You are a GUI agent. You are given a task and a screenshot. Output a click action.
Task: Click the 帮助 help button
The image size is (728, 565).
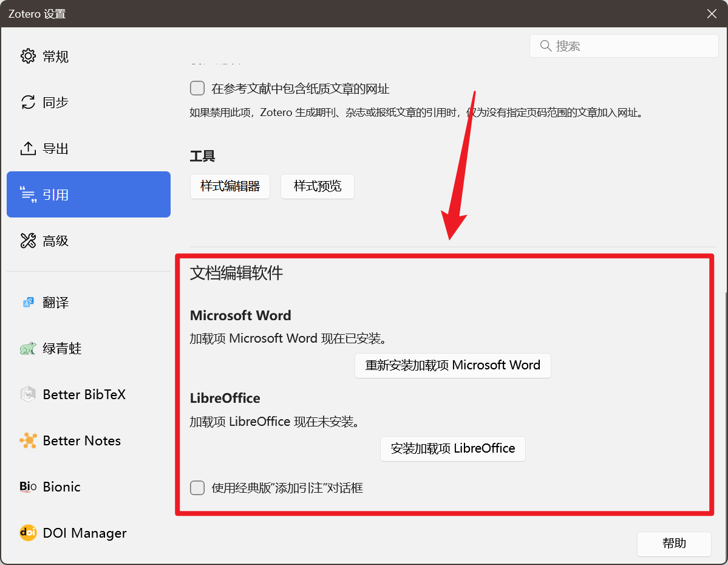coord(673,544)
